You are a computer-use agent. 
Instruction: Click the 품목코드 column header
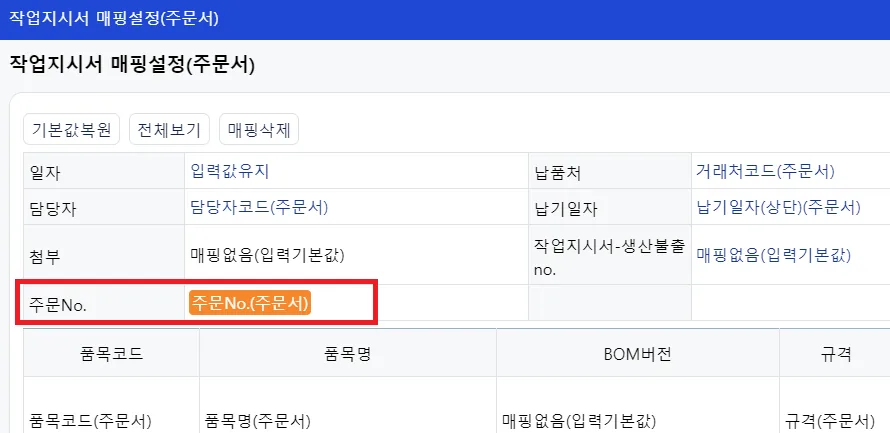112,354
